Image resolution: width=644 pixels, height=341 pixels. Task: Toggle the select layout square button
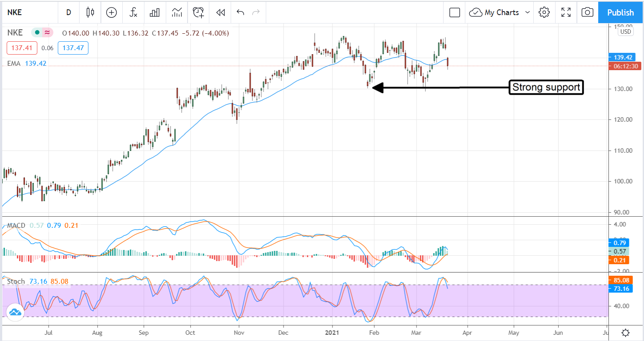[454, 12]
